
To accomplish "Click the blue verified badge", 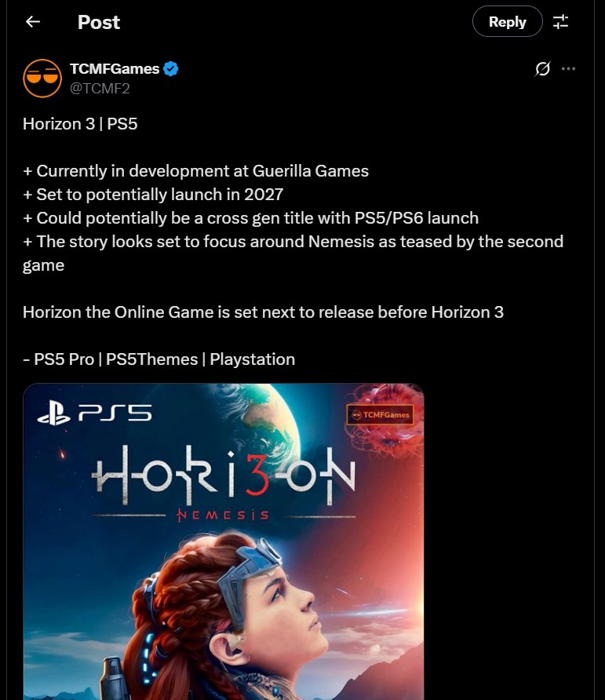I will pos(170,69).
